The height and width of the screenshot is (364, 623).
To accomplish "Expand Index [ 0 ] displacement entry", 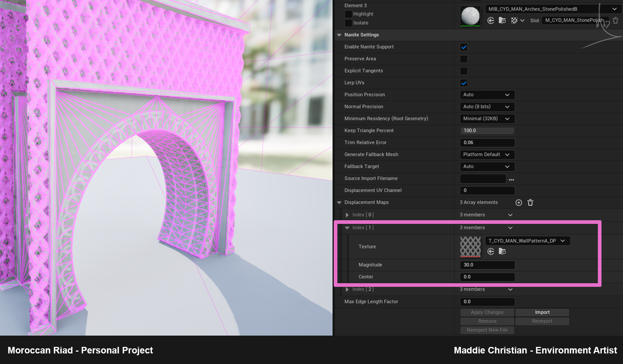I will tap(347, 215).
